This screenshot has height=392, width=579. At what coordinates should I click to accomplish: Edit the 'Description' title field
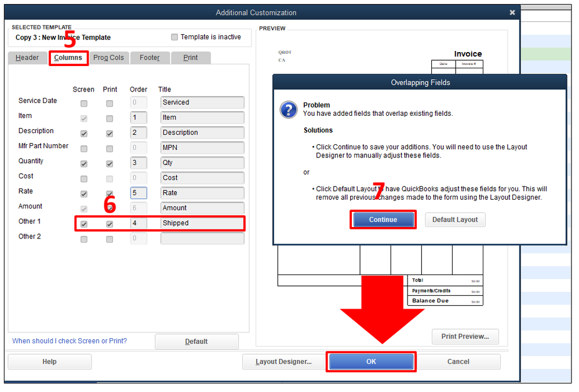tap(202, 133)
